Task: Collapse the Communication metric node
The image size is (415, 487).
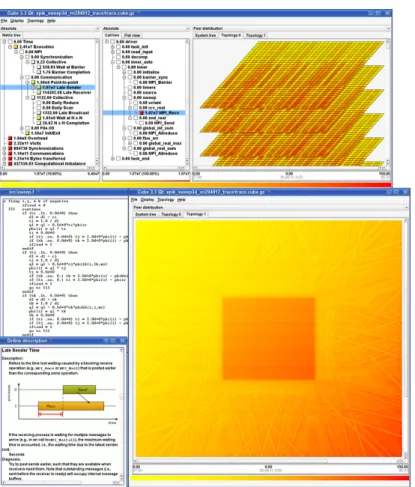Action: coord(22,77)
